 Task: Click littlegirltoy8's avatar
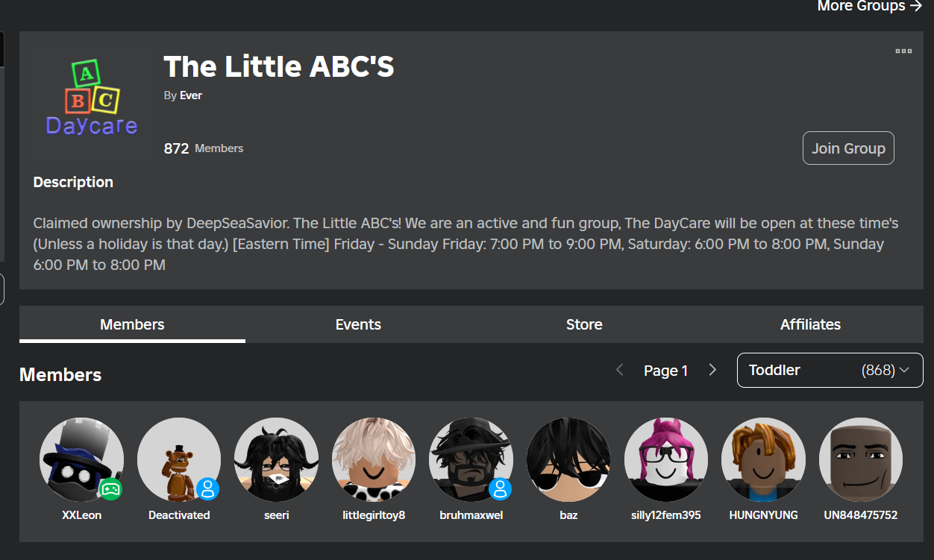(374, 459)
